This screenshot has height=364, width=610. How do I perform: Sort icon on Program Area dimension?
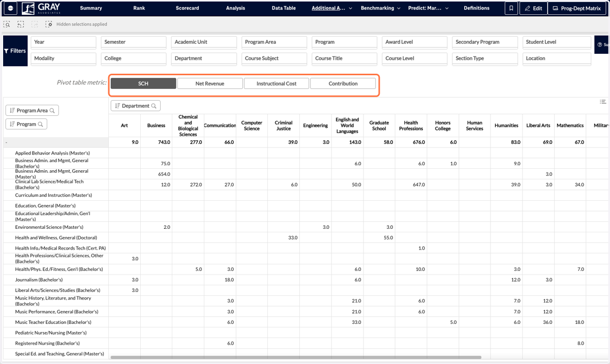12,110
